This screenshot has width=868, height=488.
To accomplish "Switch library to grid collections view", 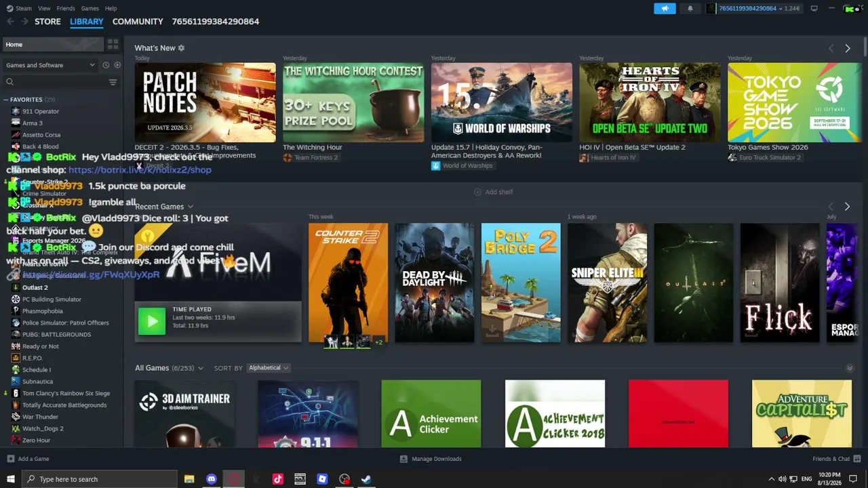I will coord(113,44).
